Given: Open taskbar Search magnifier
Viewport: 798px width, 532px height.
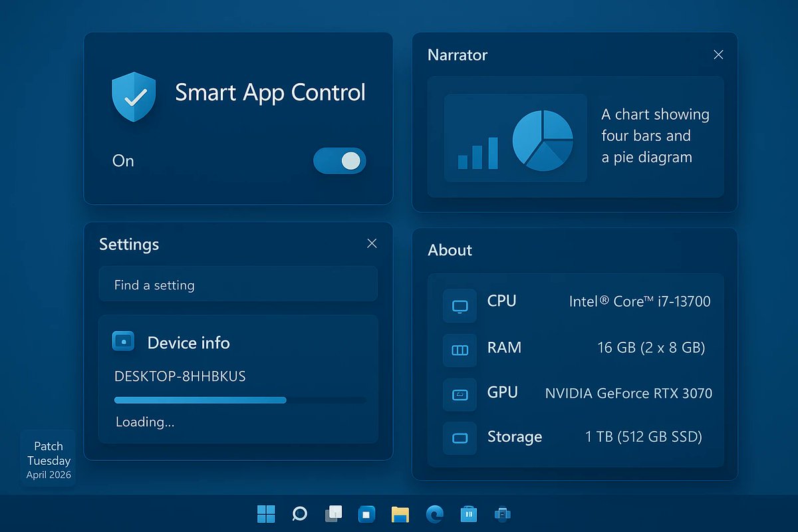Looking at the screenshot, I should 299,513.
